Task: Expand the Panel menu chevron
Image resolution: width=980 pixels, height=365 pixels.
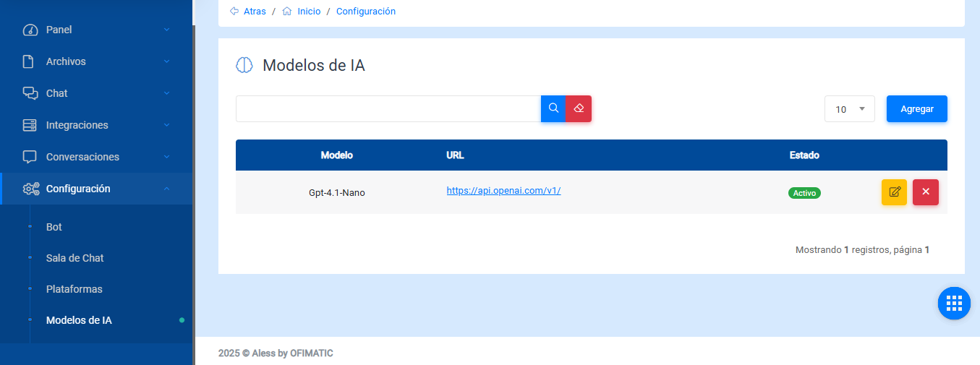Action: pos(166,30)
